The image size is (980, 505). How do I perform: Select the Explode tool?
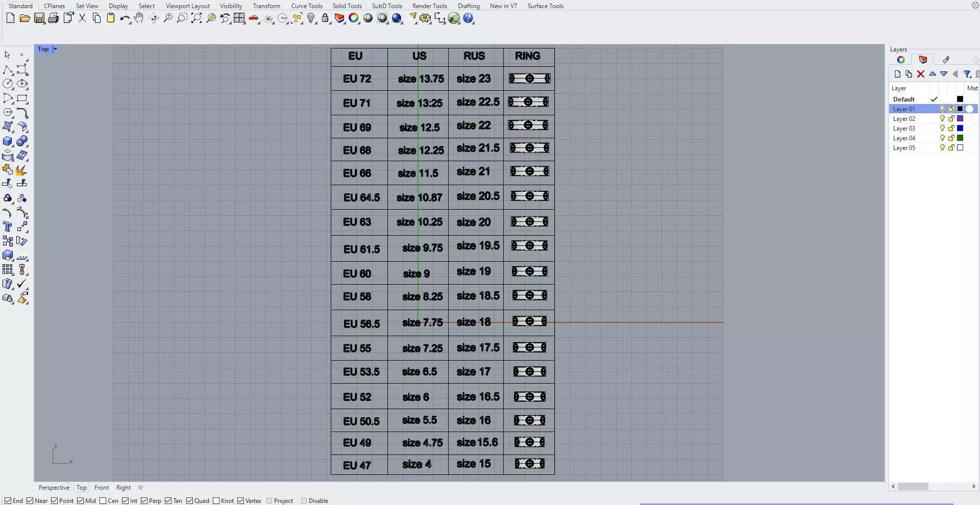pyautogui.click(x=22, y=170)
